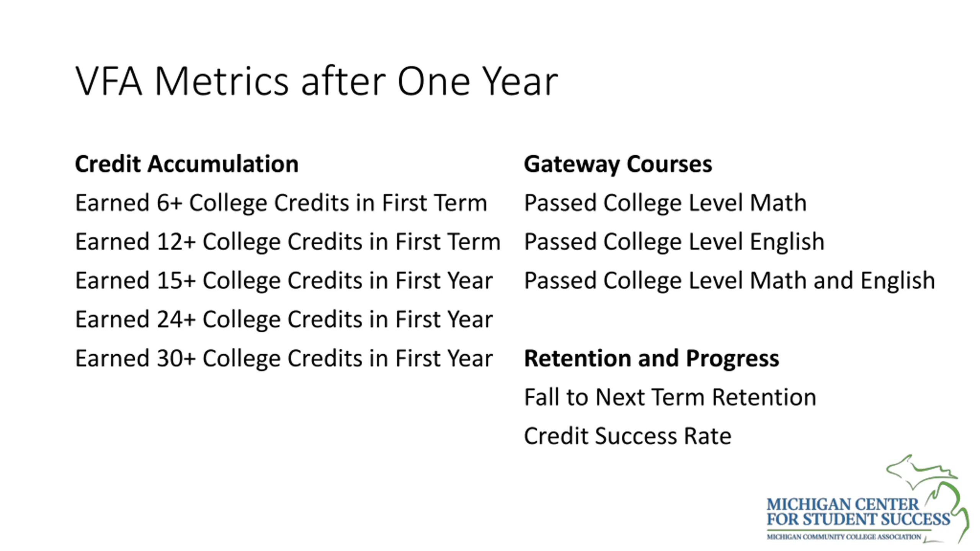This screenshot has width=980, height=551.
Task: Click the slide title VFA Metrics after One Year
Action: (x=317, y=81)
